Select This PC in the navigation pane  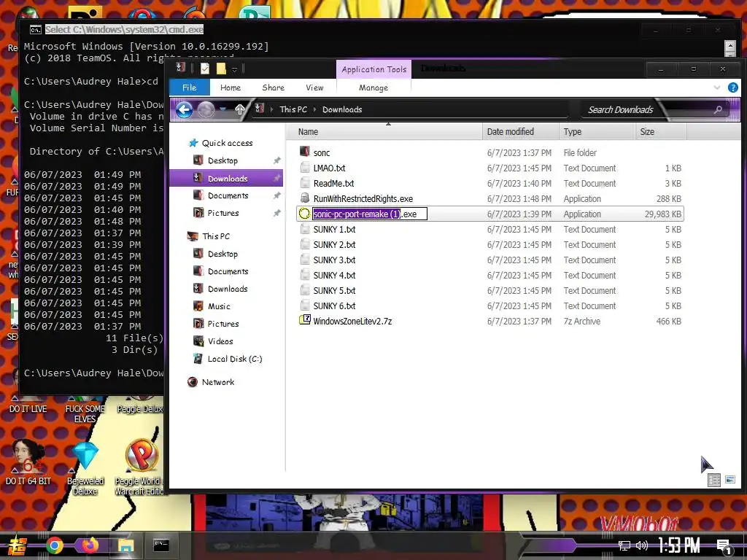(215, 236)
